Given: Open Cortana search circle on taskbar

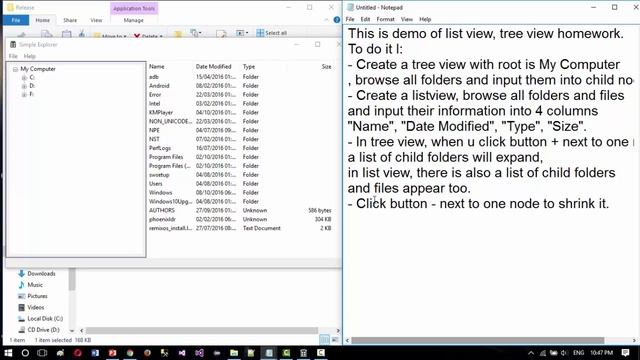Looking at the screenshot, I should tap(25, 353).
